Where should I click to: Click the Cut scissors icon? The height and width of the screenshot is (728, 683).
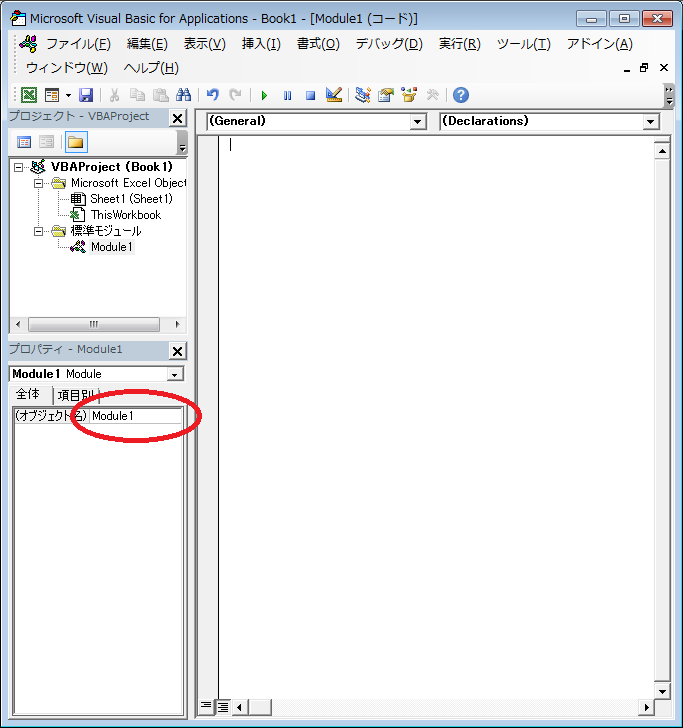coord(114,95)
